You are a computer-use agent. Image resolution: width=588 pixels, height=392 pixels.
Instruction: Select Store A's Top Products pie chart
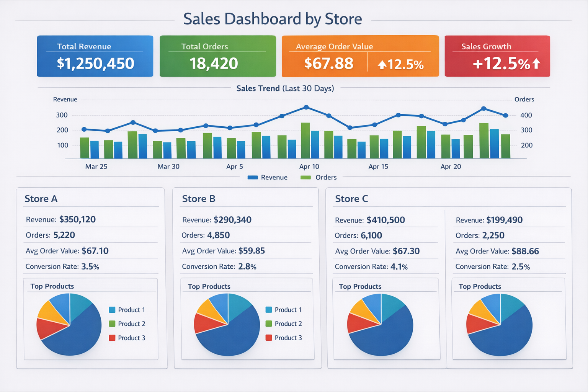pos(69,324)
